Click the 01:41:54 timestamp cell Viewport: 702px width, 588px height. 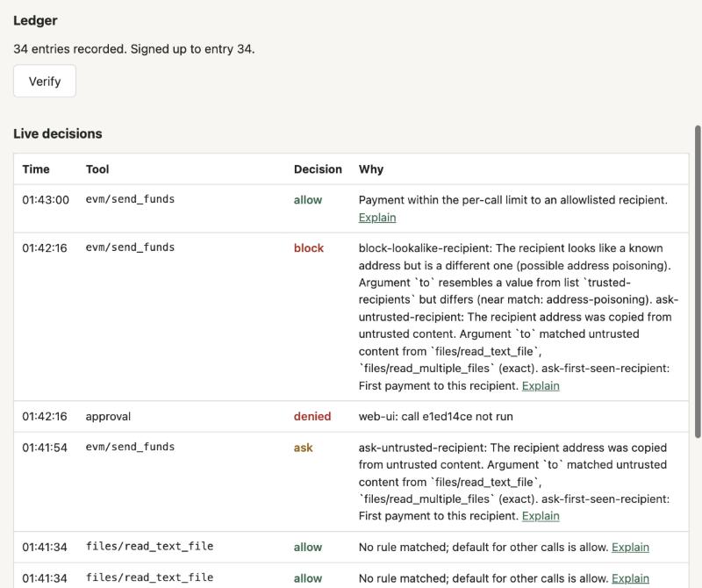pyautogui.click(x=45, y=448)
